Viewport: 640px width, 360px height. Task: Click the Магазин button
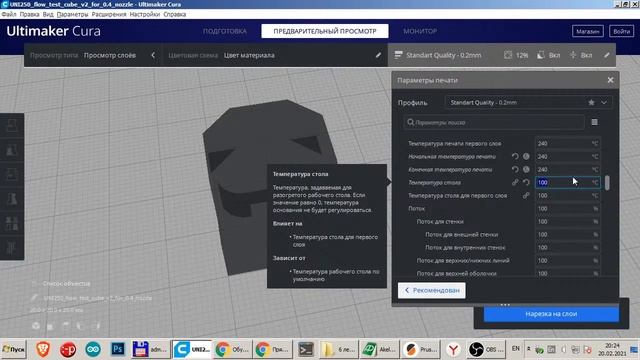587,31
